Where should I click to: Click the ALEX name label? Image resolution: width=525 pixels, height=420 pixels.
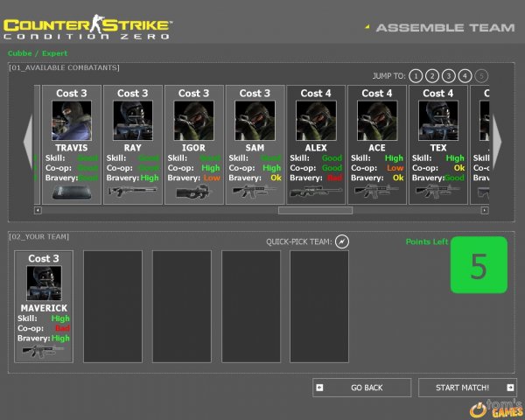(x=316, y=148)
